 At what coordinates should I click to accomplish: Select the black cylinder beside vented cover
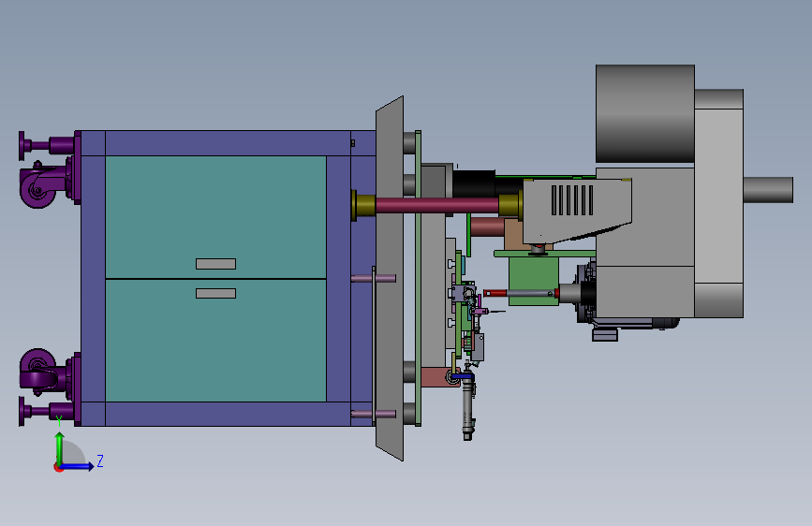pyautogui.click(x=474, y=183)
